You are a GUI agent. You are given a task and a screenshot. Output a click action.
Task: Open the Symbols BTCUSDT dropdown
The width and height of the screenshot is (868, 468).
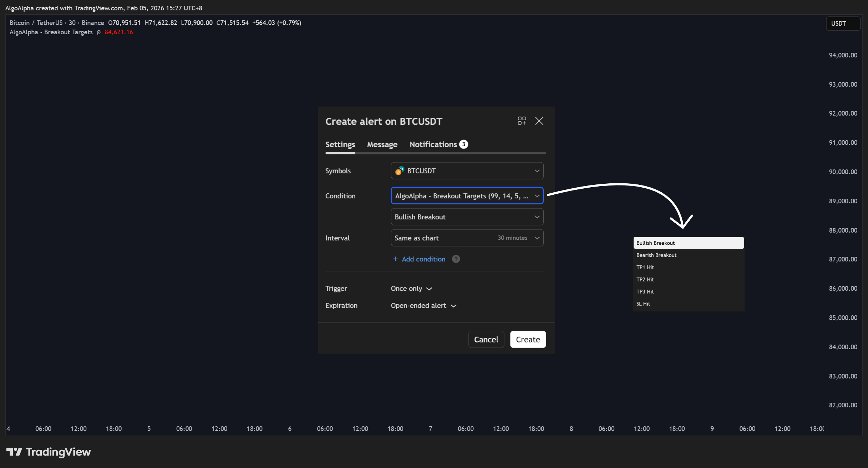[x=467, y=171]
